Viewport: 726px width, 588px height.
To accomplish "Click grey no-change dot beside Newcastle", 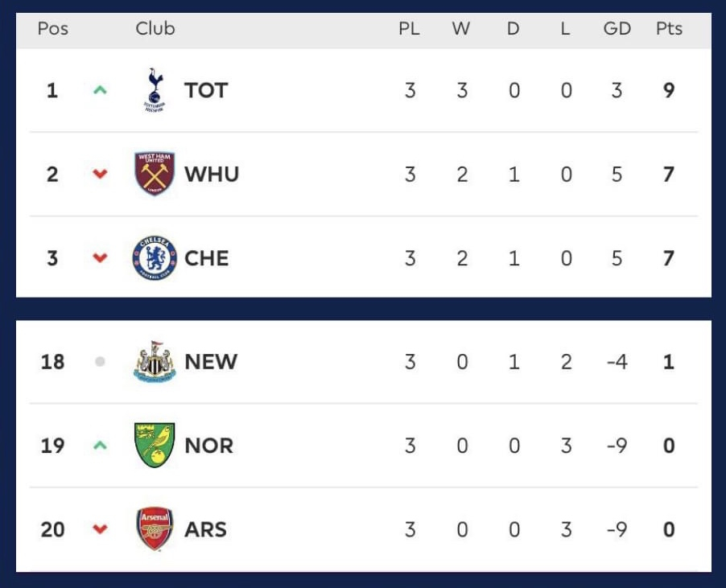I will tap(100, 361).
